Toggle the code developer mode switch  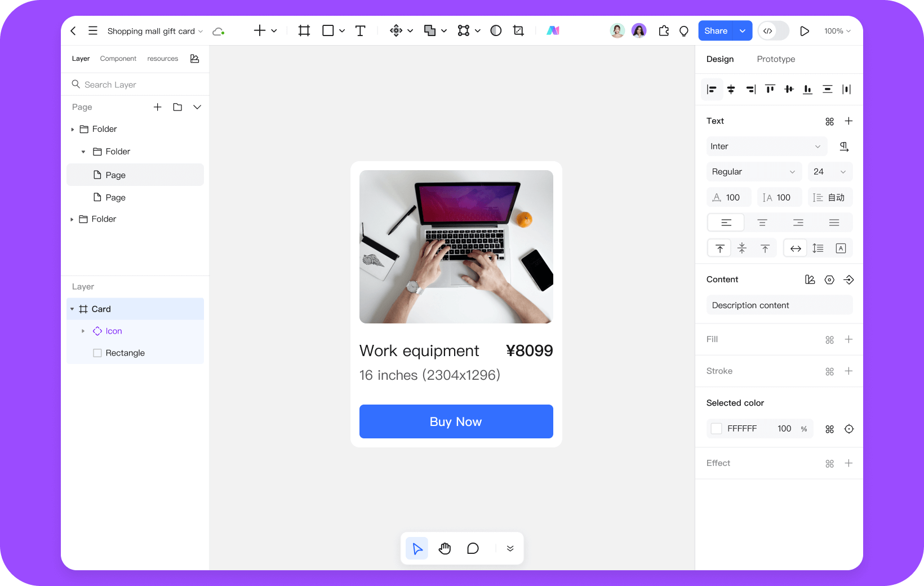click(x=773, y=31)
